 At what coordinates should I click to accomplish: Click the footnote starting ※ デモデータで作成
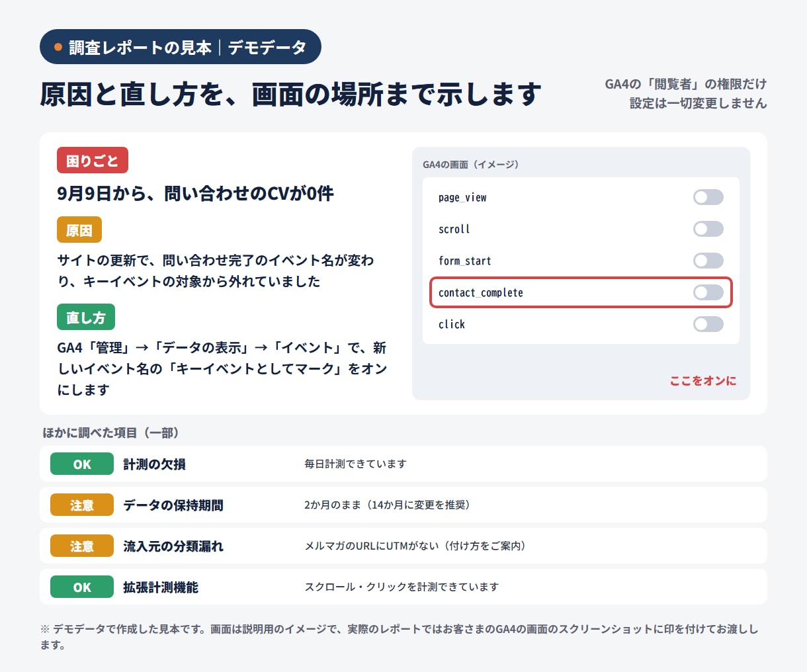click(399, 636)
